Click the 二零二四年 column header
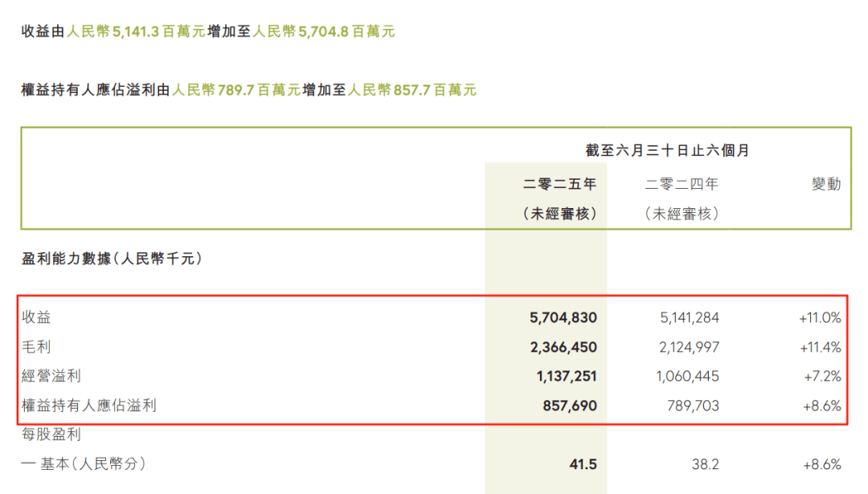 [682, 184]
